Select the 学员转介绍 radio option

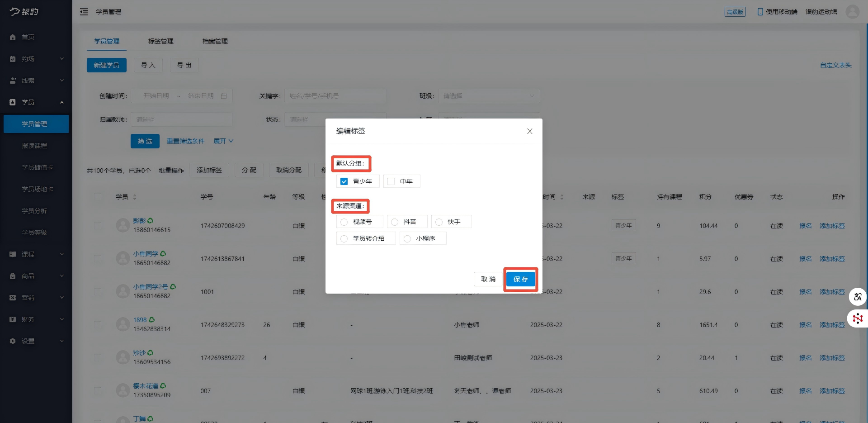click(x=344, y=239)
